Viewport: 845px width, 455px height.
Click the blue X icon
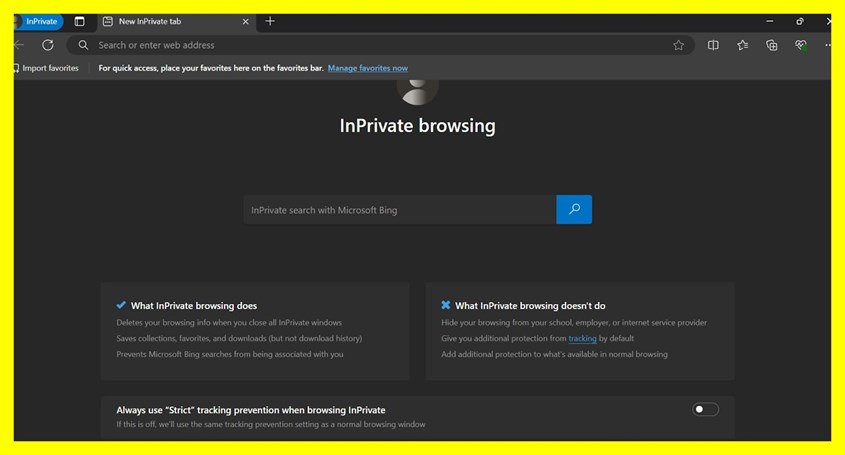point(446,305)
